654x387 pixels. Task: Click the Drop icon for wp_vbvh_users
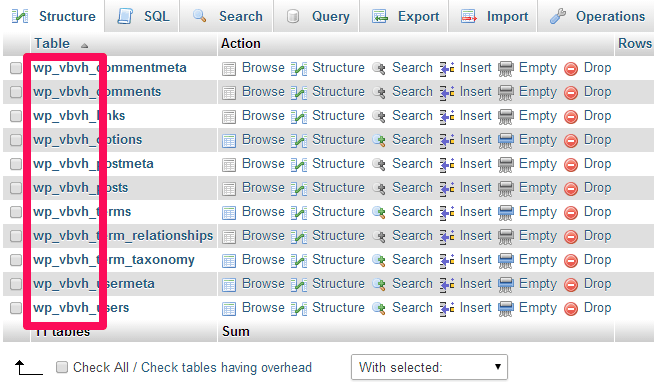571,309
